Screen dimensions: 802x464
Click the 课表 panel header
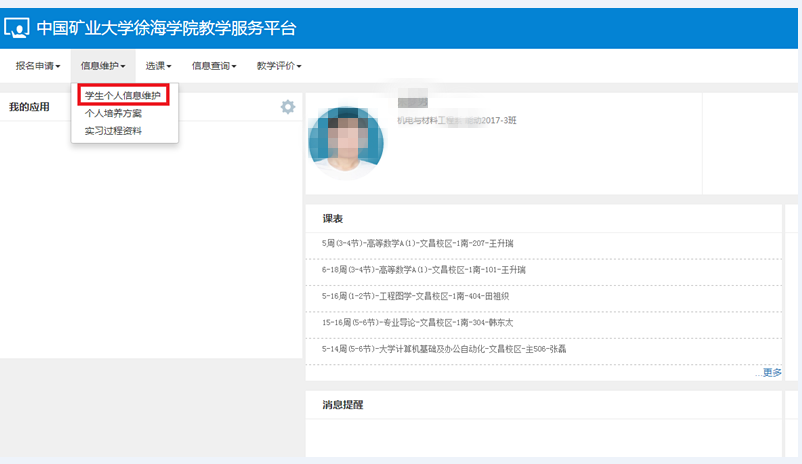(x=333, y=218)
